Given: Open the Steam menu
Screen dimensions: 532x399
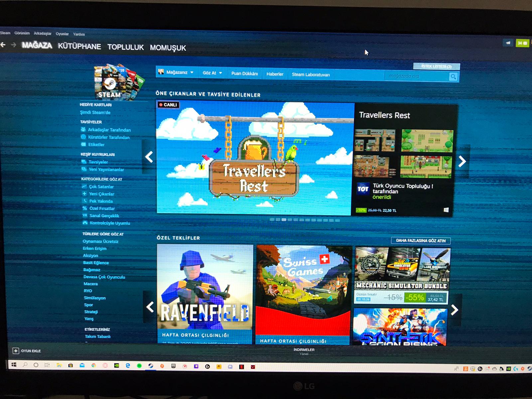Looking at the screenshot, I should click(x=5, y=33).
